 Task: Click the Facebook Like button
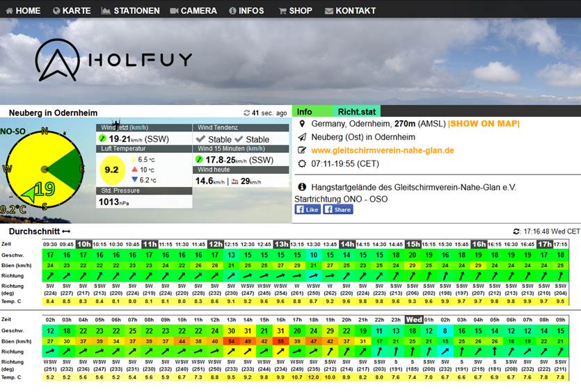coord(307,209)
